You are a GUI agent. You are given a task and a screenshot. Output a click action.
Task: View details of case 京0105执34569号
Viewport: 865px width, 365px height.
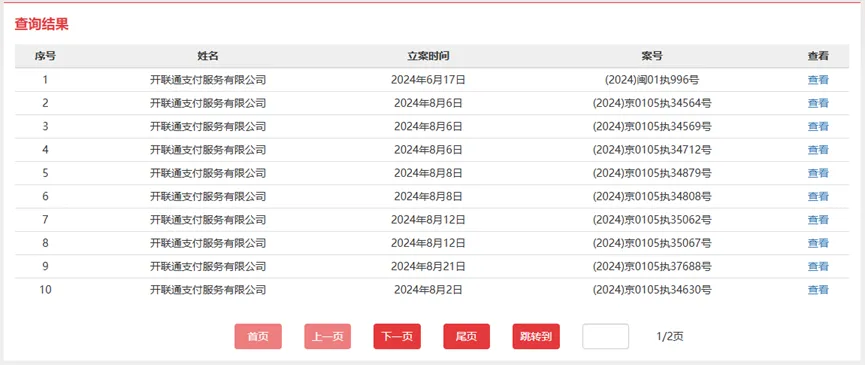(818, 126)
